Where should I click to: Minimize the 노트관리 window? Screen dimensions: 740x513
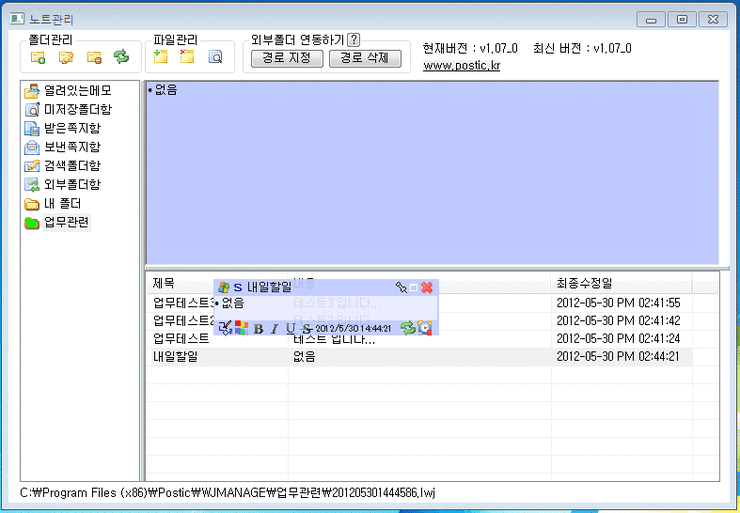652,19
